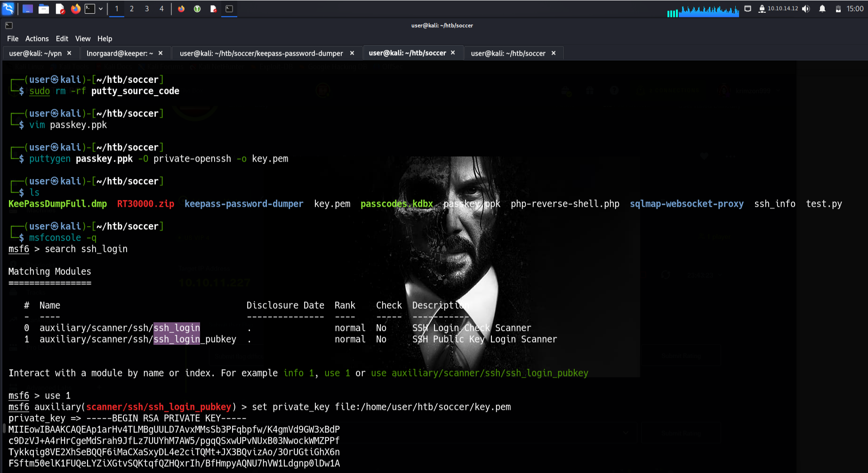Click module row 0 auxiliary/scanner/ssh/ssh_login
This screenshot has height=473, width=868.
click(120, 328)
